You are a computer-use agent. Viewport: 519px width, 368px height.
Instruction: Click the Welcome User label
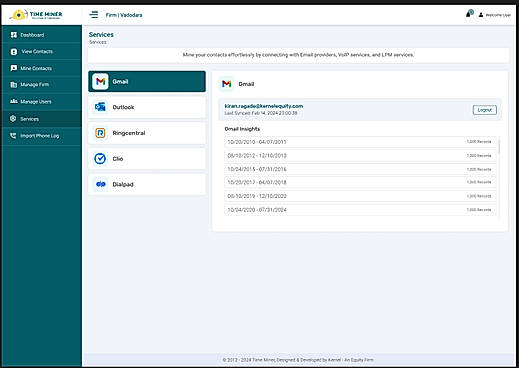coord(498,15)
